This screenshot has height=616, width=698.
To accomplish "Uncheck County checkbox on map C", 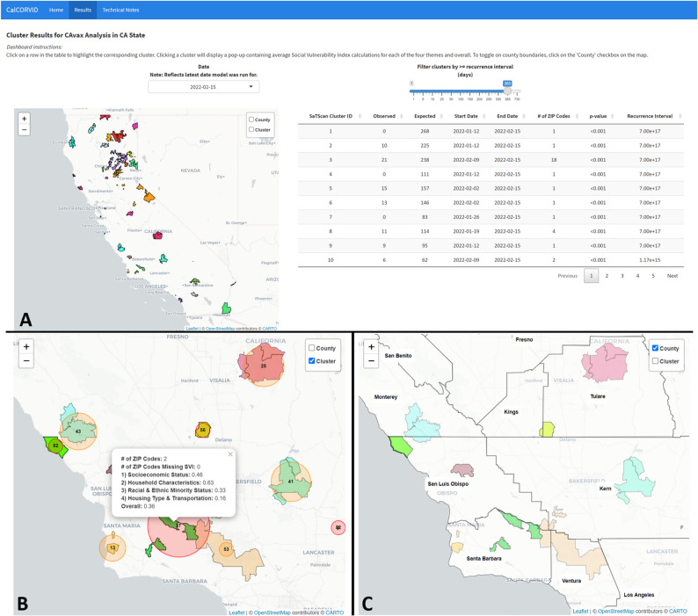I will pos(655,348).
